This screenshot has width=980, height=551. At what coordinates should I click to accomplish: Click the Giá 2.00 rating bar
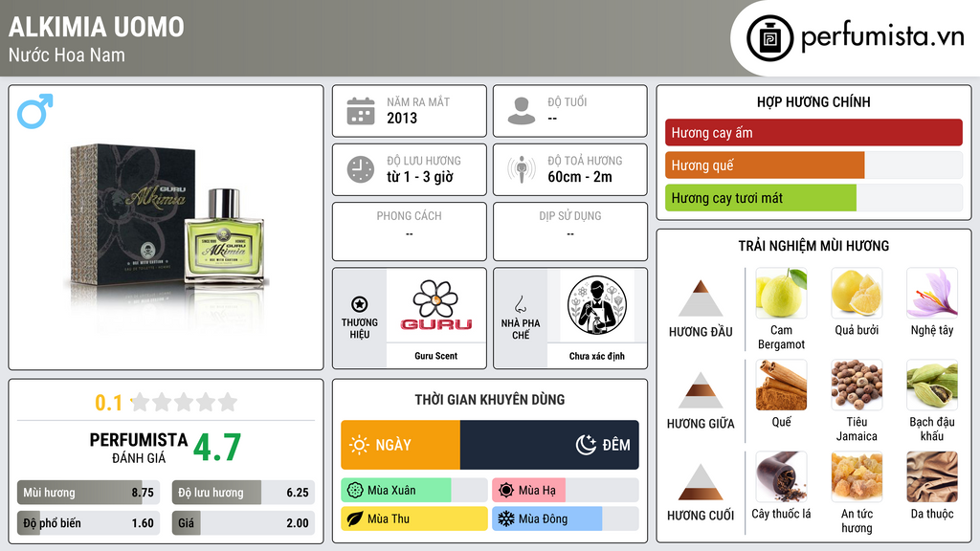pos(243,523)
